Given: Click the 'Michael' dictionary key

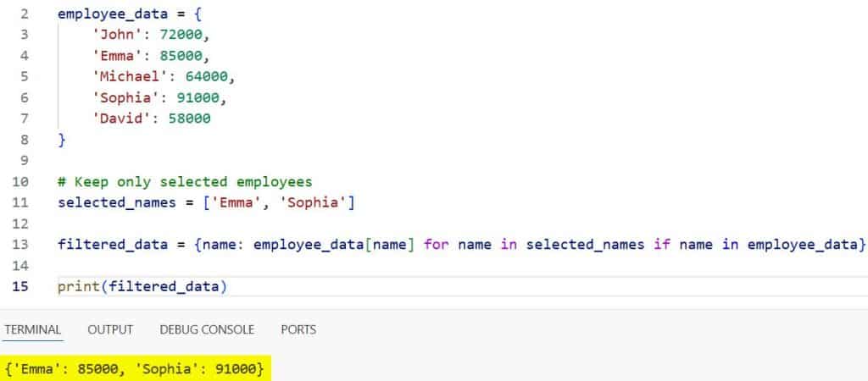Looking at the screenshot, I should [x=124, y=78].
